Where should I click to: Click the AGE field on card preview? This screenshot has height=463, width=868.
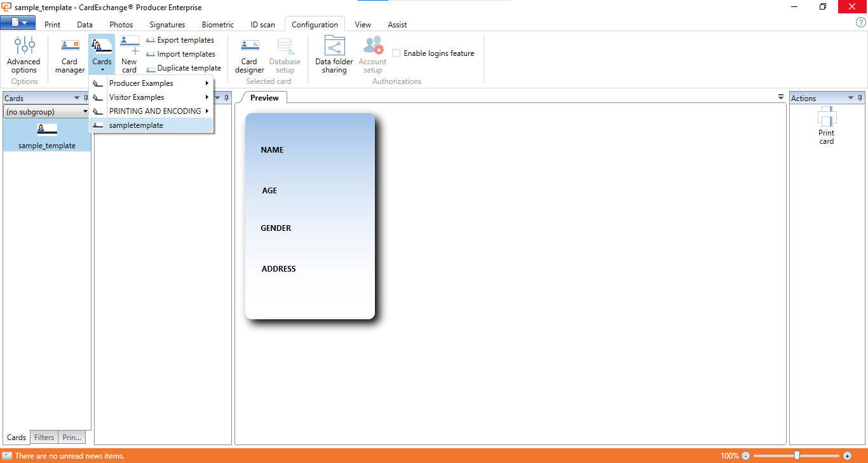pyautogui.click(x=269, y=191)
